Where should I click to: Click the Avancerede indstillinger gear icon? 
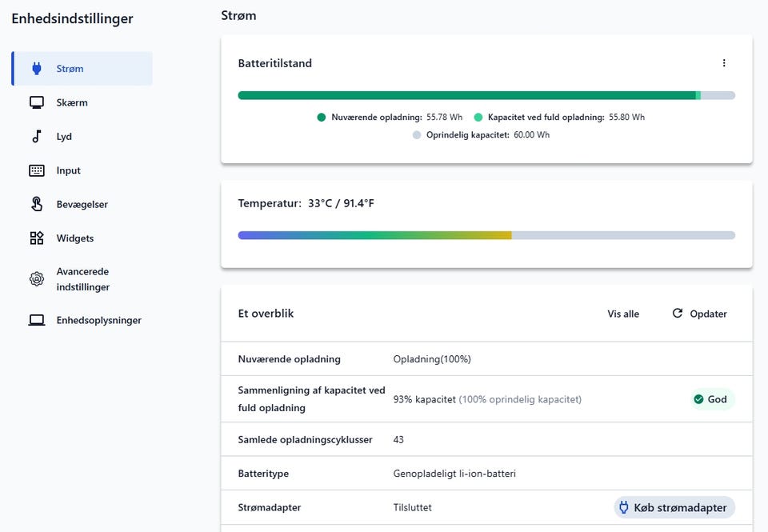click(37, 279)
